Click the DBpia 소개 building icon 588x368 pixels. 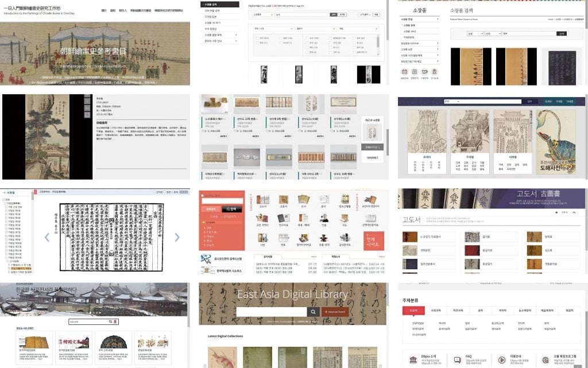(x=413, y=360)
